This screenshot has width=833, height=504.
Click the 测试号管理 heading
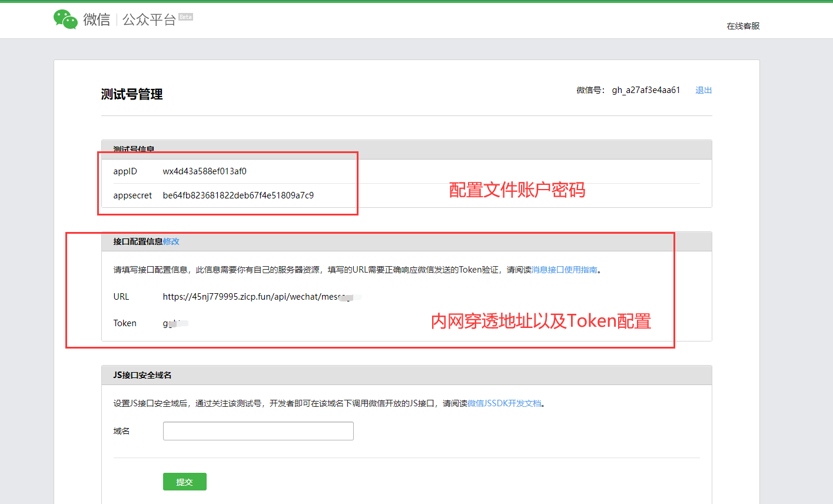[132, 94]
